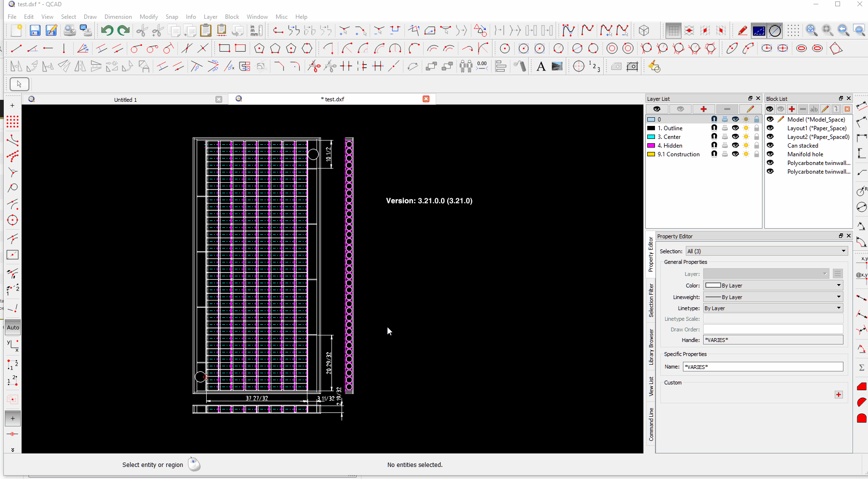Switch to the Untitled 1 tab
The height and width of the screenshot is (479, 868).
tap(125, 100)
